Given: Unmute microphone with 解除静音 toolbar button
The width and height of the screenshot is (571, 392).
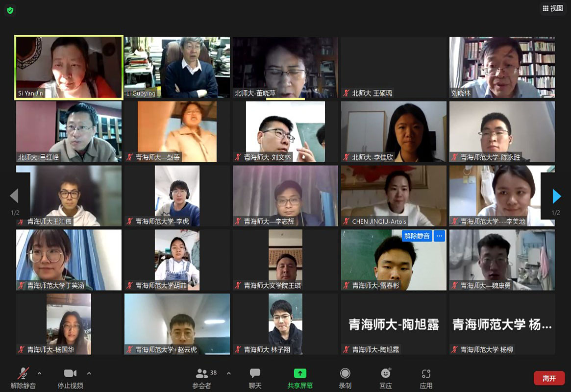Looking at the screenshot, I should pos(23,378).
